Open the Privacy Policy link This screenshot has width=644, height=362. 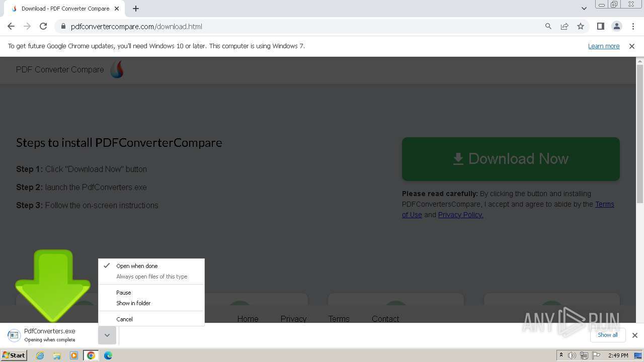[x=460, y=215]
